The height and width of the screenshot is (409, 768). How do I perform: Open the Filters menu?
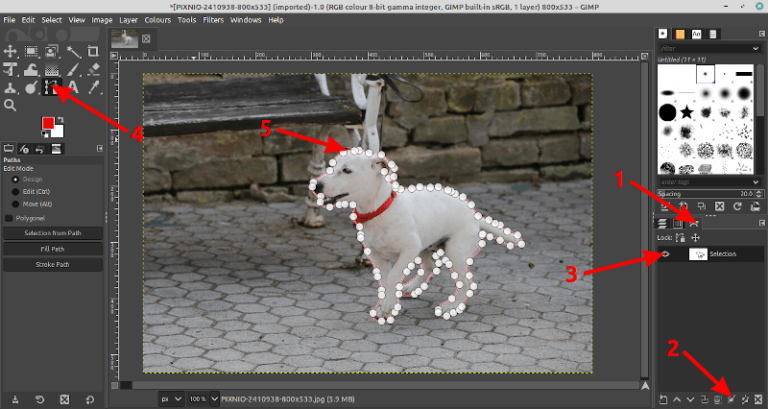click(x=213, y=19)
